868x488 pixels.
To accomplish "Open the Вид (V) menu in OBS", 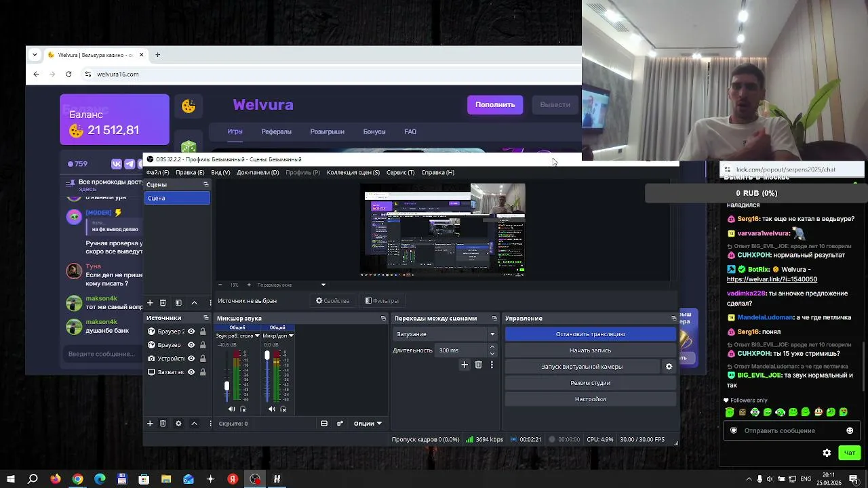I will click(x=220, y=172).
